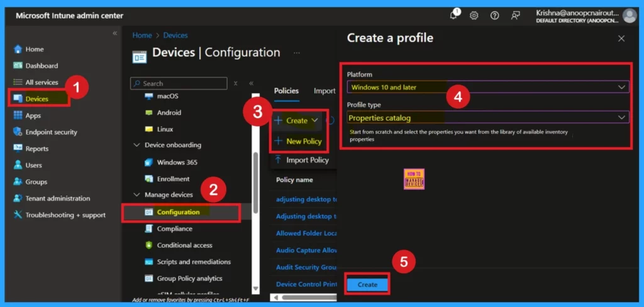Click the Reports icon in sidebar
Image resolution: width=644 pixels, height=307 pixels.
tap(18, 148)
